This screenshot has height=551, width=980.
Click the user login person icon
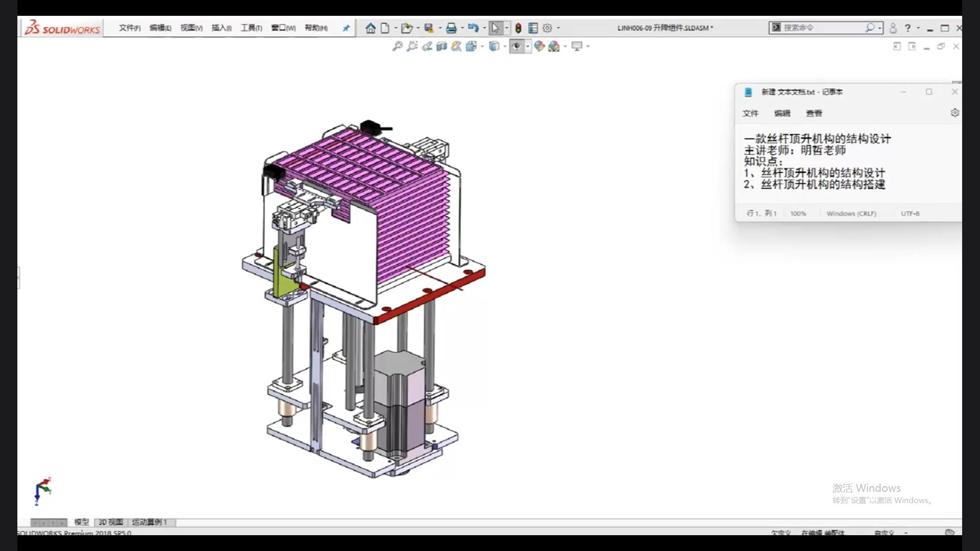point(893,28)
